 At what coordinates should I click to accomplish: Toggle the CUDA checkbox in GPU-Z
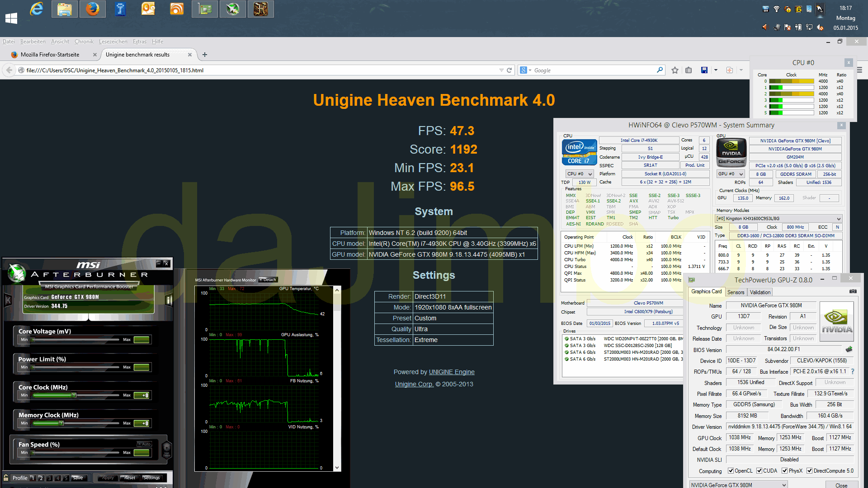point(759,471)
